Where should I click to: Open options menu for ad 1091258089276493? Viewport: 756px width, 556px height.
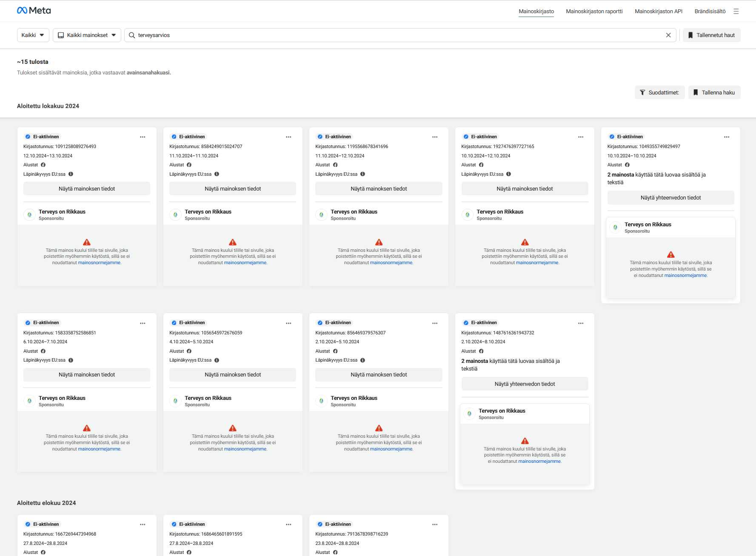(143, 137)
